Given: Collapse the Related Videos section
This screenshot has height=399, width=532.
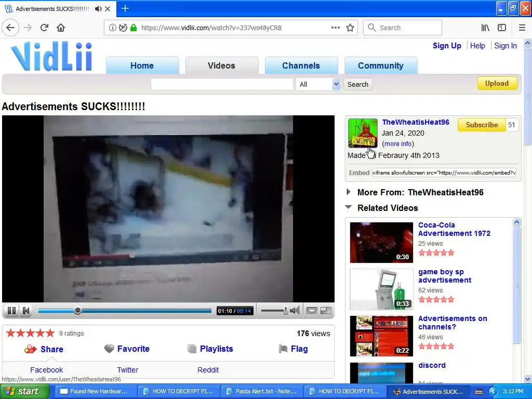Looking at the screenshot, I should tap(349, 207).
